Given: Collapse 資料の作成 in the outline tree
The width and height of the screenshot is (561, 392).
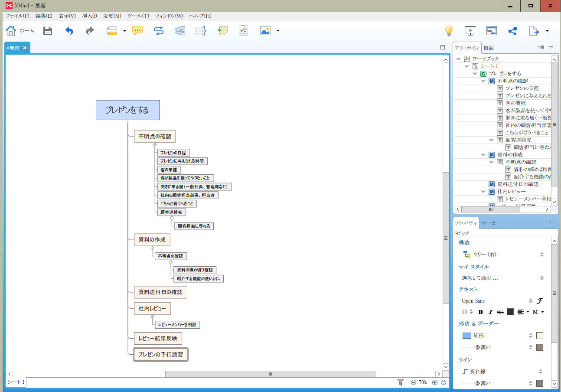Looking at the screenshot, I should [x=483, y=155].
